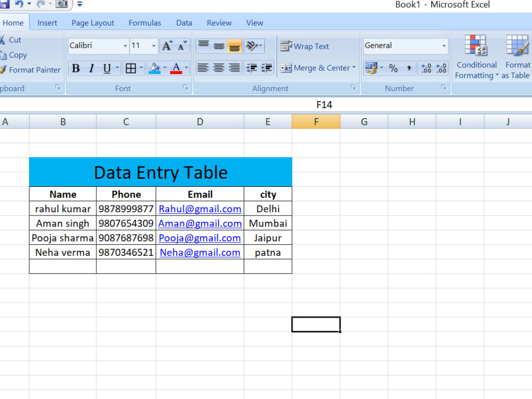The width and height of the screenshot is (532, 399).
Task: Open Customize Quick Access Toolbar dropdown
Action: click(x=80, y=4)
